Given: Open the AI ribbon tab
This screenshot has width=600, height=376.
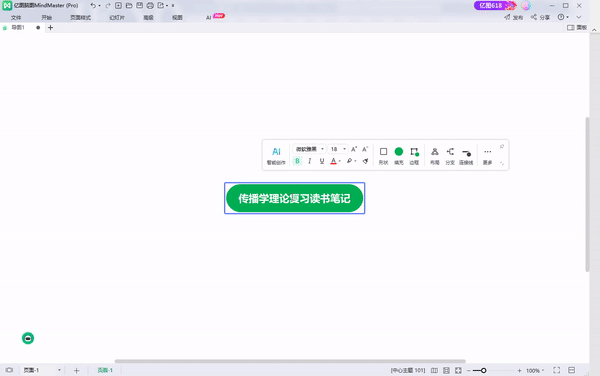Looking at the screenshot, I should tap(209, 18).
